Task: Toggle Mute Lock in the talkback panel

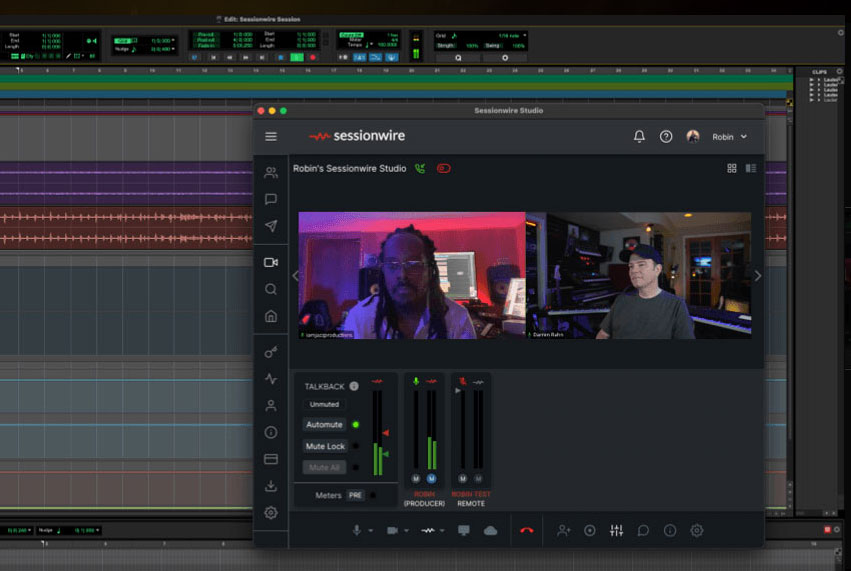Action: tap(324, 446)
